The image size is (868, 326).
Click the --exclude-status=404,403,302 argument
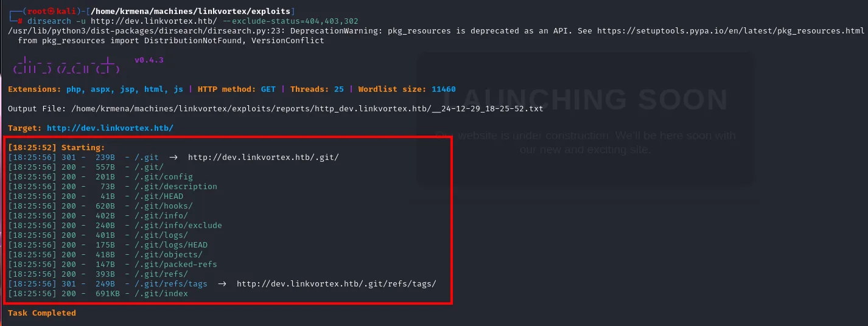pos(290,21)
